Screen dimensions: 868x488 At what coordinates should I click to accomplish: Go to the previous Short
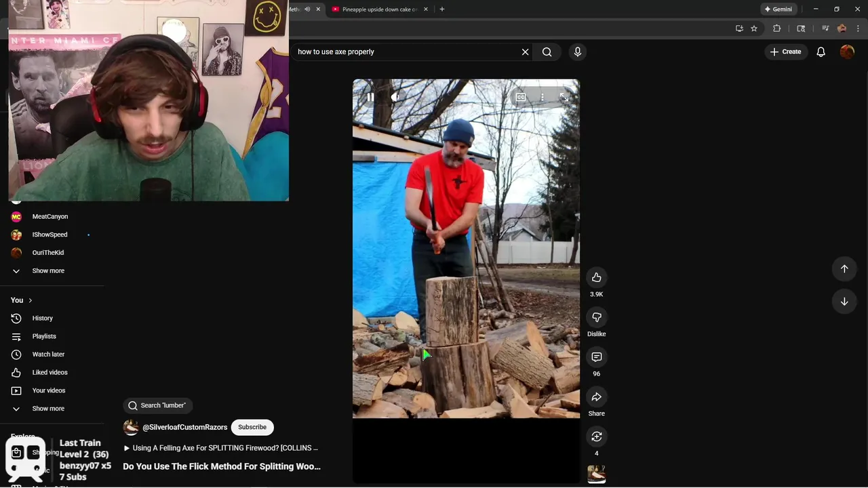tap(844, 268)
